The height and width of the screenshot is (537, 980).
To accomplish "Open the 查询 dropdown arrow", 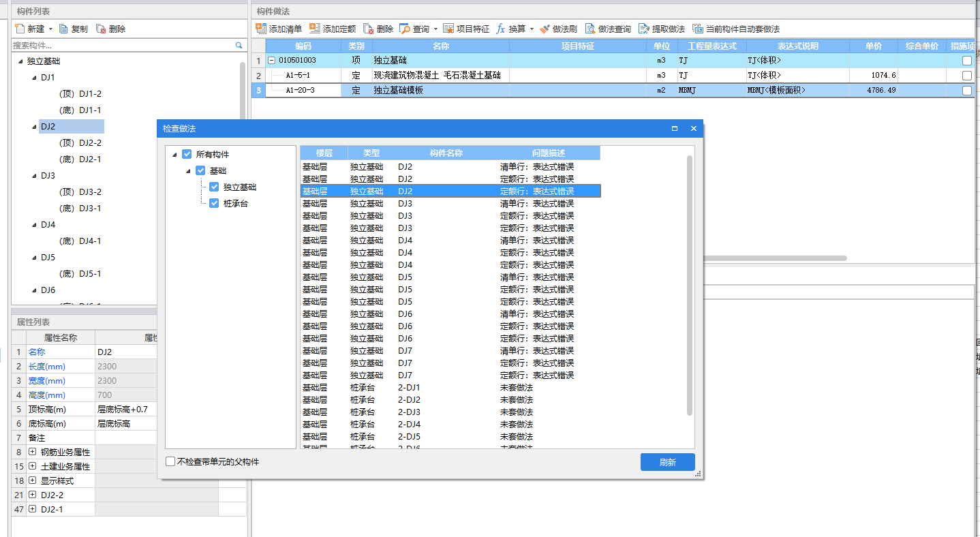I will click(x=435, y=29).
